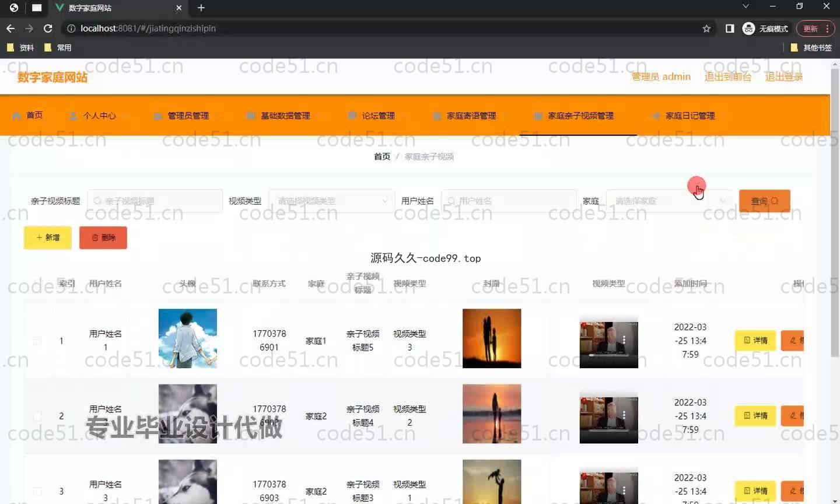Close the 数字家庭网站 browser tab
The height and width of the screenshot is (504, 840).
178,8
